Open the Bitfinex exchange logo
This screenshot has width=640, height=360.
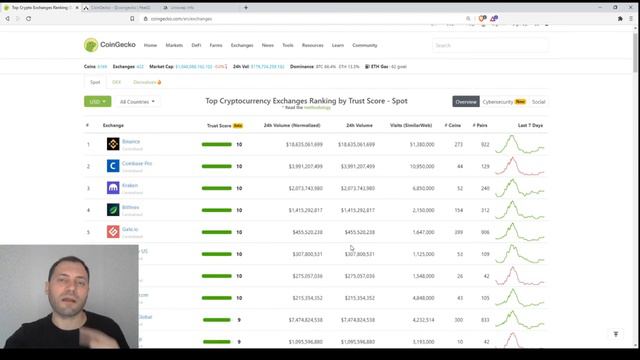[113, 210]
